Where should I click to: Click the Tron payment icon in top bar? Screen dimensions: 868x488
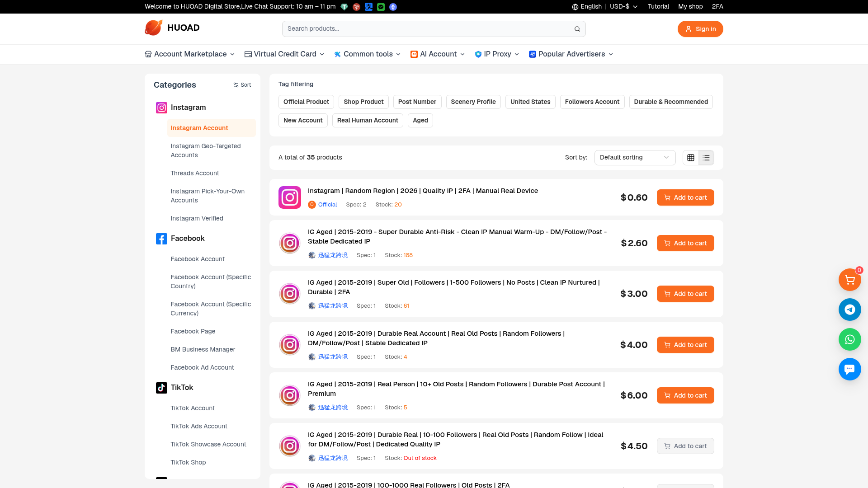coord(357,7)
